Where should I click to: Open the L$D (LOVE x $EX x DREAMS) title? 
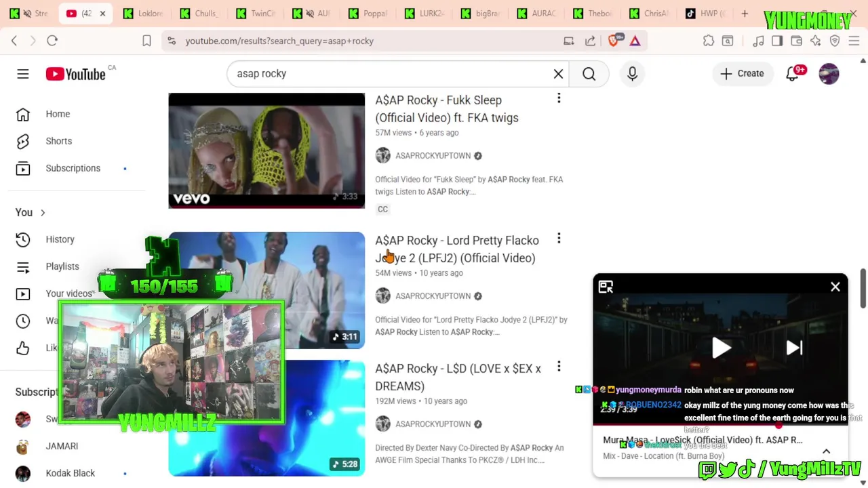pyautogui.click(x=458, y=378)
